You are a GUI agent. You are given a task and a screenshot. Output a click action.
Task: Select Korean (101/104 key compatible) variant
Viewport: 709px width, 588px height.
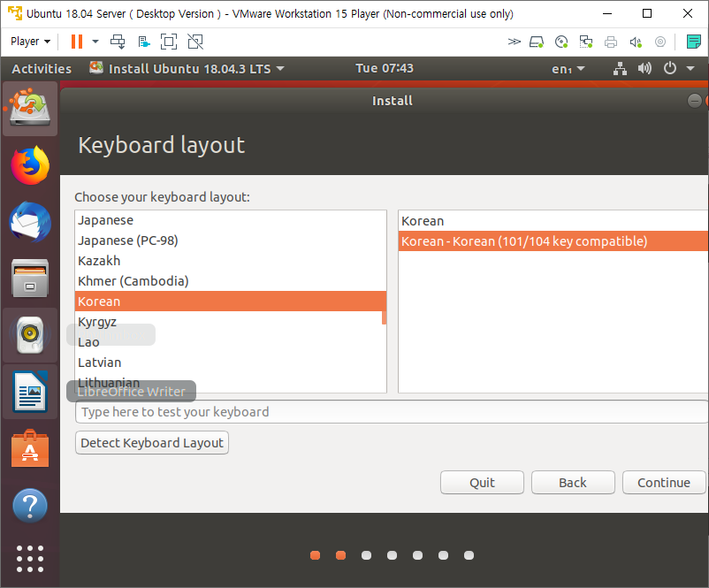[x=553, y=241]
